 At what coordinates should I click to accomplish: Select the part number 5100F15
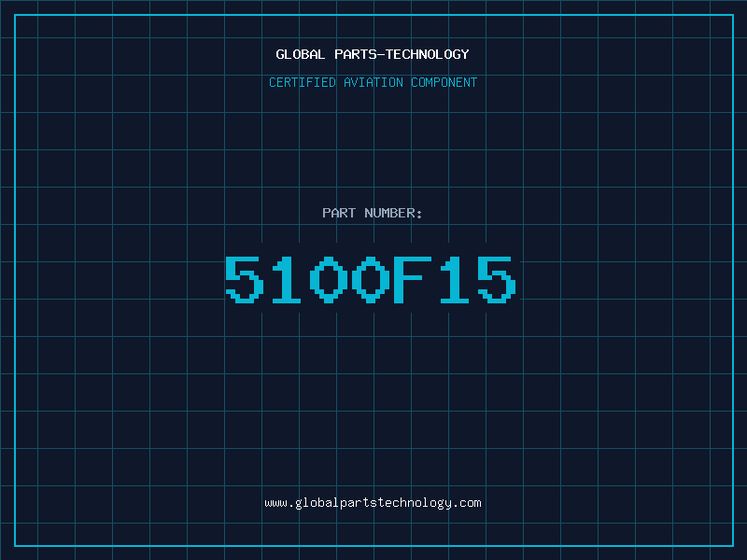tap(371, 279)
